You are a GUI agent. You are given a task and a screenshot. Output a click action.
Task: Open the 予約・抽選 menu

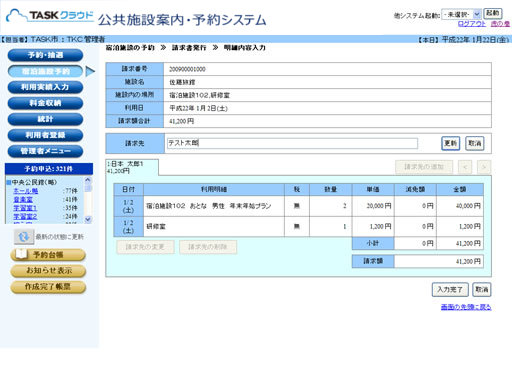click(x=45, y=55)
